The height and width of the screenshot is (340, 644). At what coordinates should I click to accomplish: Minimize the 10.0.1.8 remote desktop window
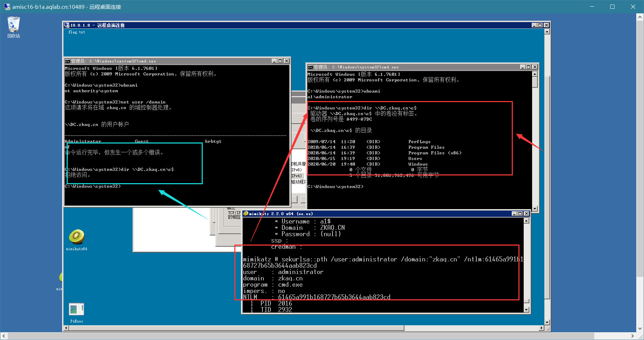pos(534,25)
